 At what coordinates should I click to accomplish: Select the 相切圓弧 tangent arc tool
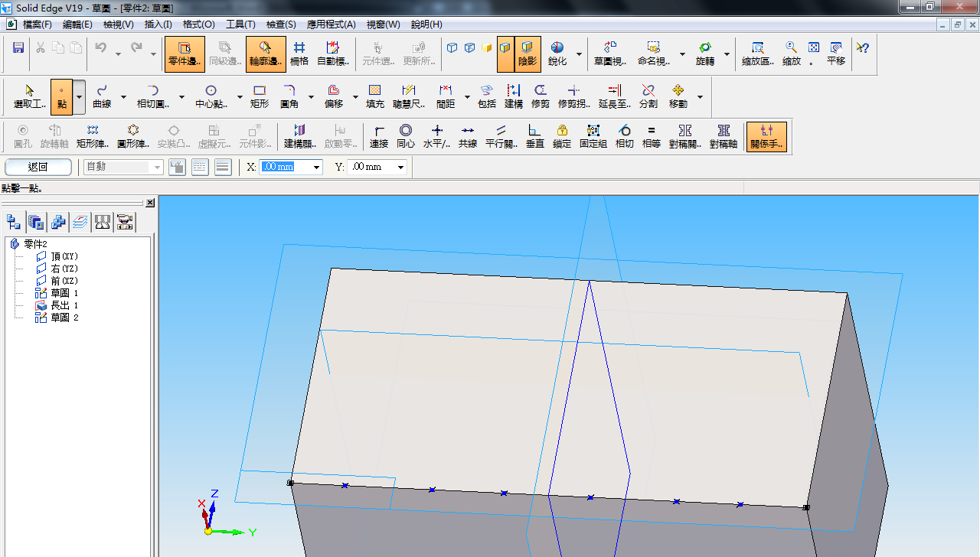[152, 96]
